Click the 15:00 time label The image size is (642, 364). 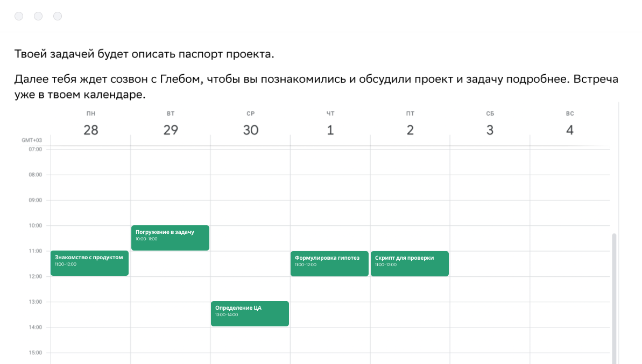[35, 353]
